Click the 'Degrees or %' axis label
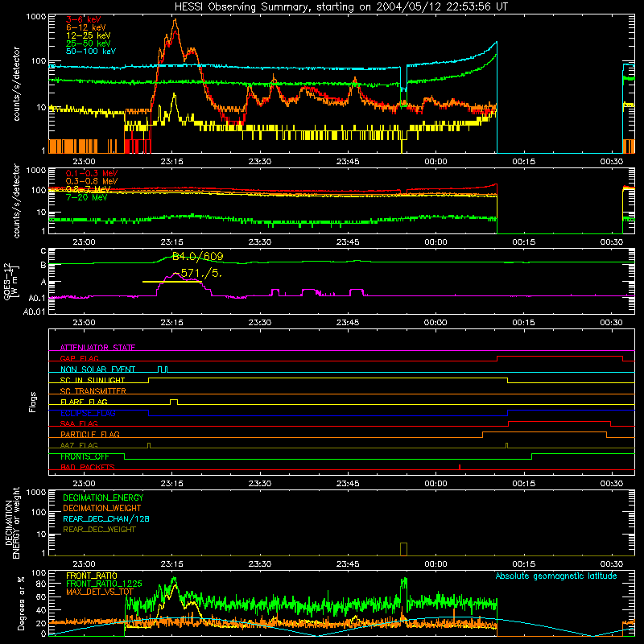 [x=21, y=603]
